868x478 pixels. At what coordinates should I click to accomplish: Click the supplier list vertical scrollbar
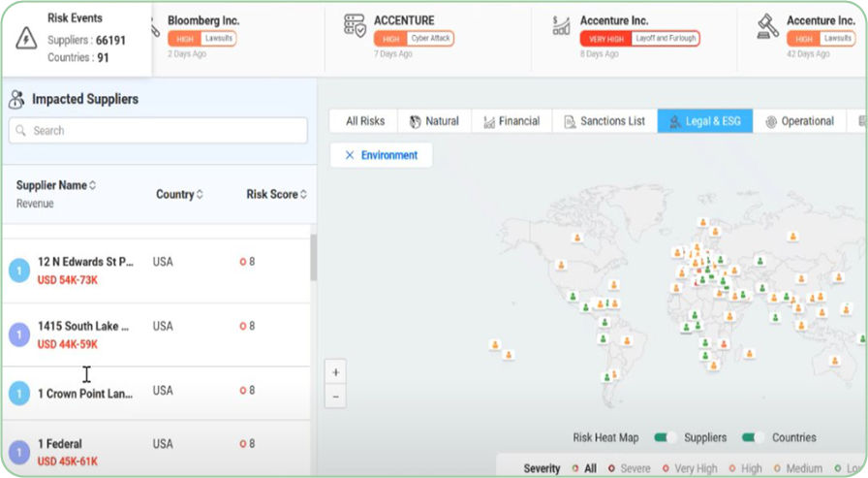313,258
